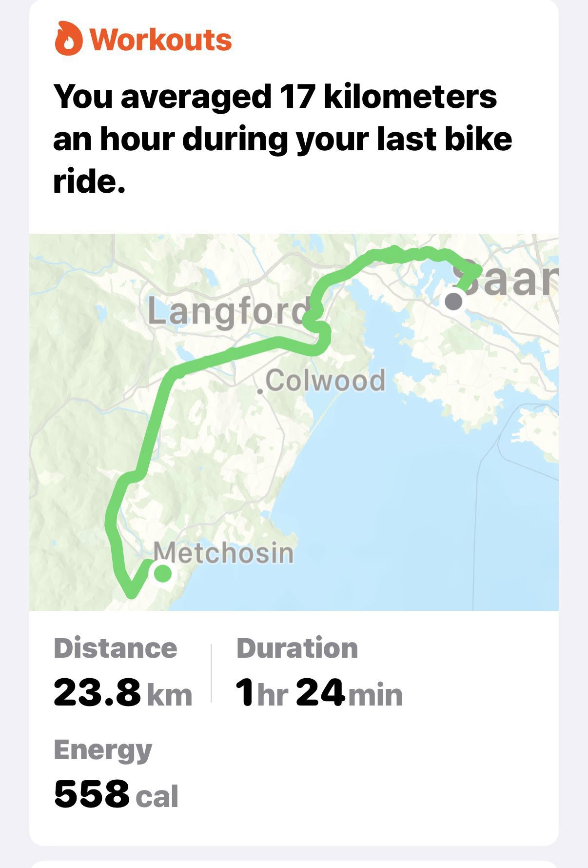The height and width of the screenshot is (868, 588).
Task: Open the Workouts section header
Action: click(143, 39)
